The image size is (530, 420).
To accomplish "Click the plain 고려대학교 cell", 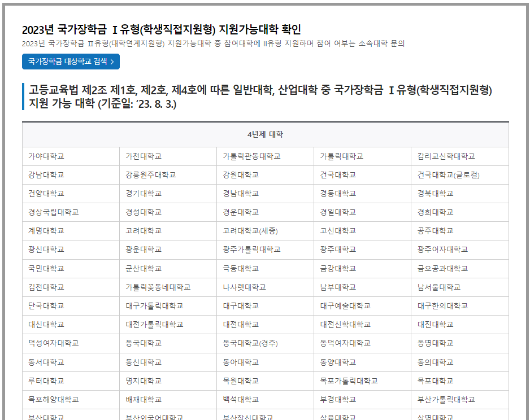I will (168, 231).
